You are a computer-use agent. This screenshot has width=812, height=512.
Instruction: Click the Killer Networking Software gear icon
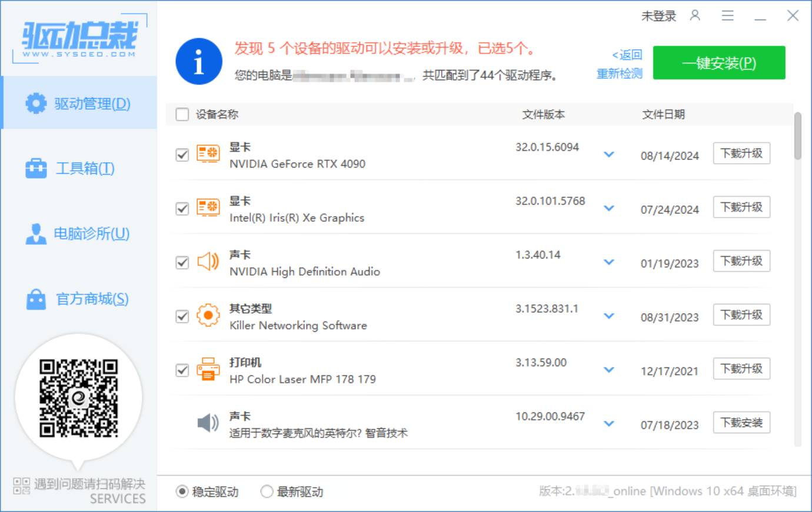(x=208, y=315)
